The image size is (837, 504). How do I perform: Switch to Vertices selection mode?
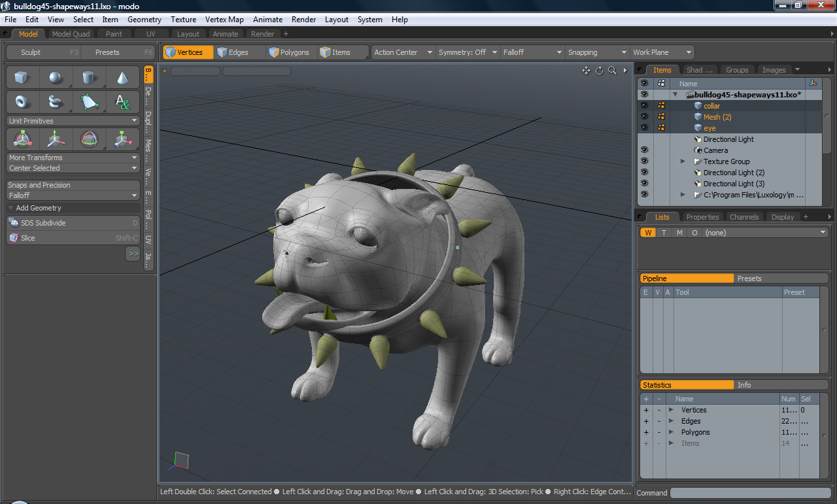[x=188, y=52]
